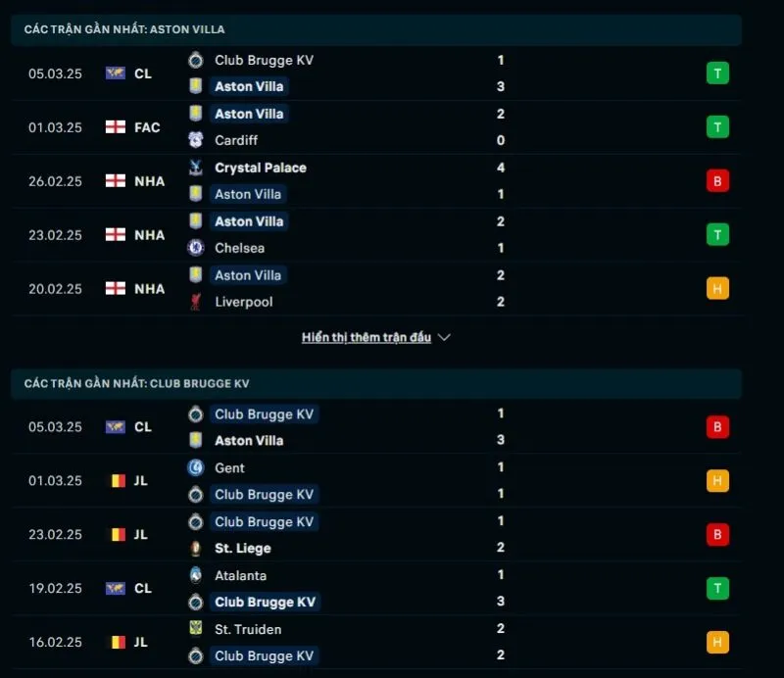Viewport: 784px width, 678px height.
Task: Click the Gent team name link
Action: tap(230, 468)
